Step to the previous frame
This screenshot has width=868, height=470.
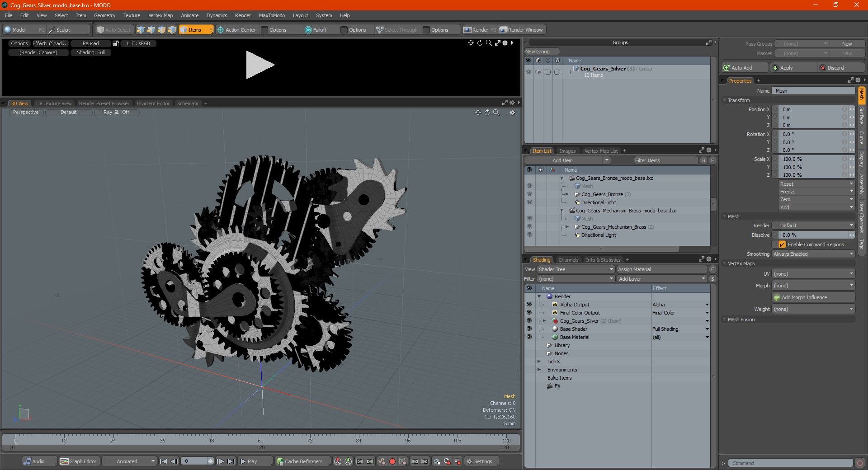pyautogui.click(x=174, y=461)
